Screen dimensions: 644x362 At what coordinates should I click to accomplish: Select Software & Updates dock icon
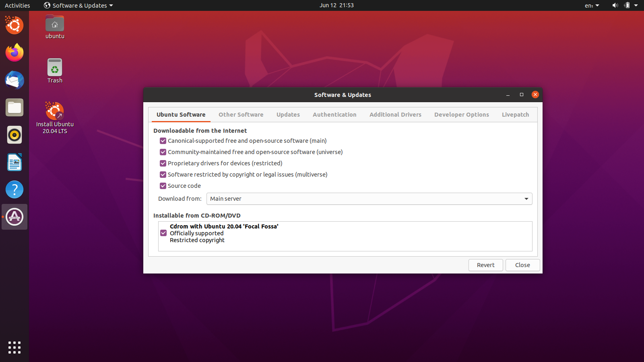coord(14,217)
